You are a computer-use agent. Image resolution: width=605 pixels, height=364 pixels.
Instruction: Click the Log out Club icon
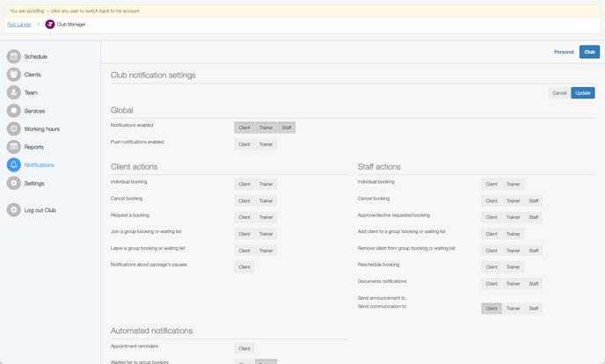coord(14,210)
